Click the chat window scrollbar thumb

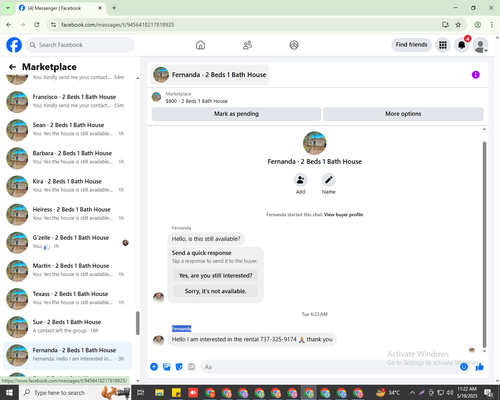[484, 245]
